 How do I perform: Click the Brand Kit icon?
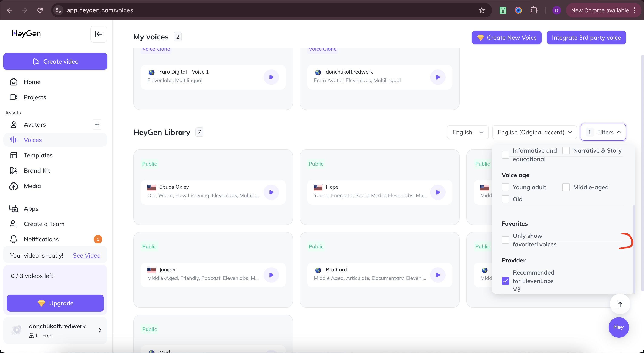pyautogui.click(x=13, y=170)
